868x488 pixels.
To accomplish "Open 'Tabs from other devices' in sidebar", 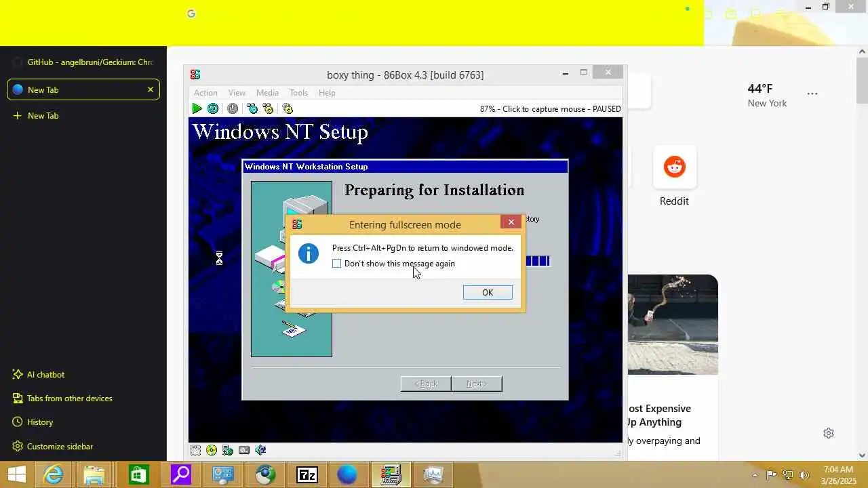I will pos(62,399).
